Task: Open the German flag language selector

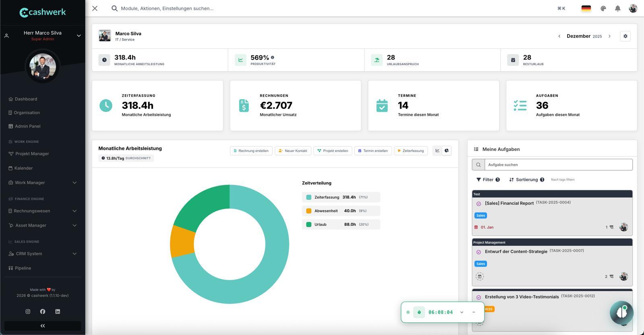Action: pyautogui.click(x=586, y=8)
